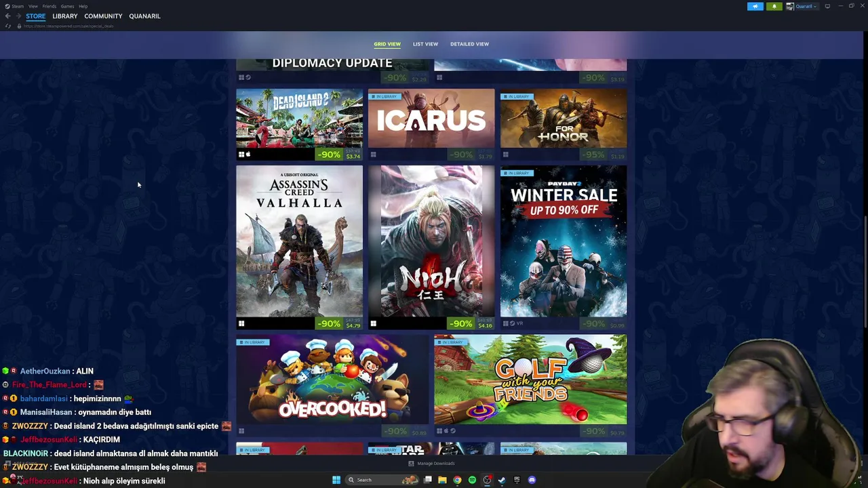Go back with the back arrow
This screenshot has width=868, height=488.
(x=7, y=16)
